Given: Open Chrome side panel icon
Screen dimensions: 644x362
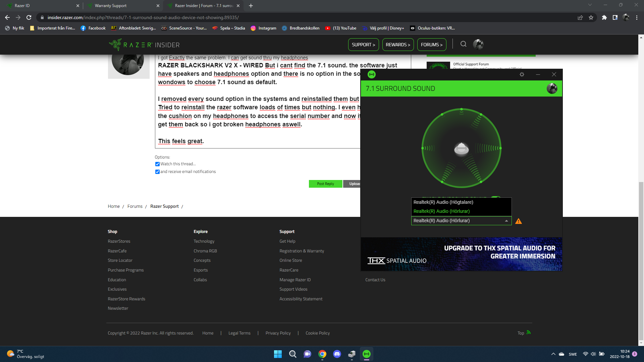Looking at the screenshot, I should [615, 17].
